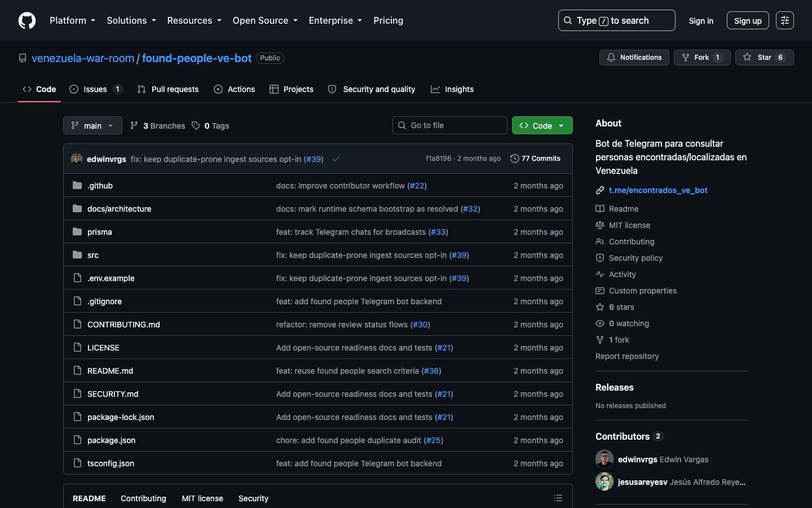
Task: Open the Notifications bell button
Action: click(634, 58)
